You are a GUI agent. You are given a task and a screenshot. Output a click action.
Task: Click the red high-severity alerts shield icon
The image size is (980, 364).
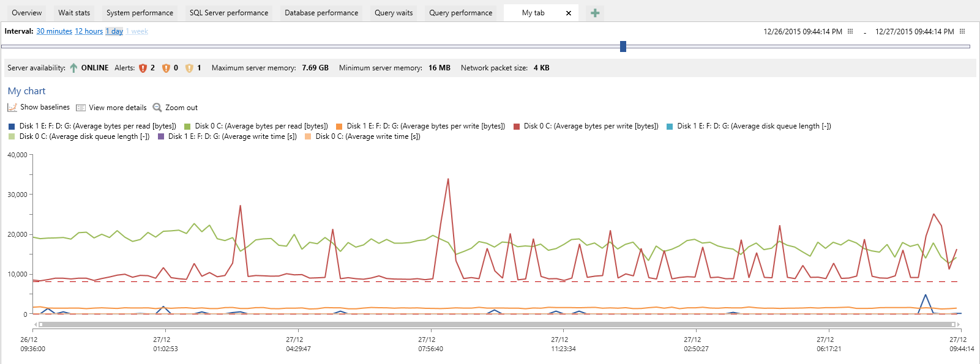pos(143,68)
